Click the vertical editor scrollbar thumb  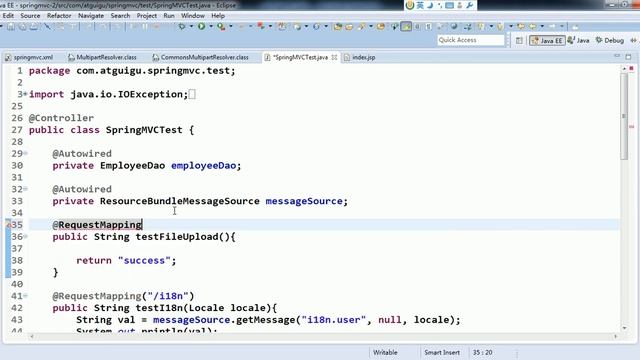(x=624, y=117)
